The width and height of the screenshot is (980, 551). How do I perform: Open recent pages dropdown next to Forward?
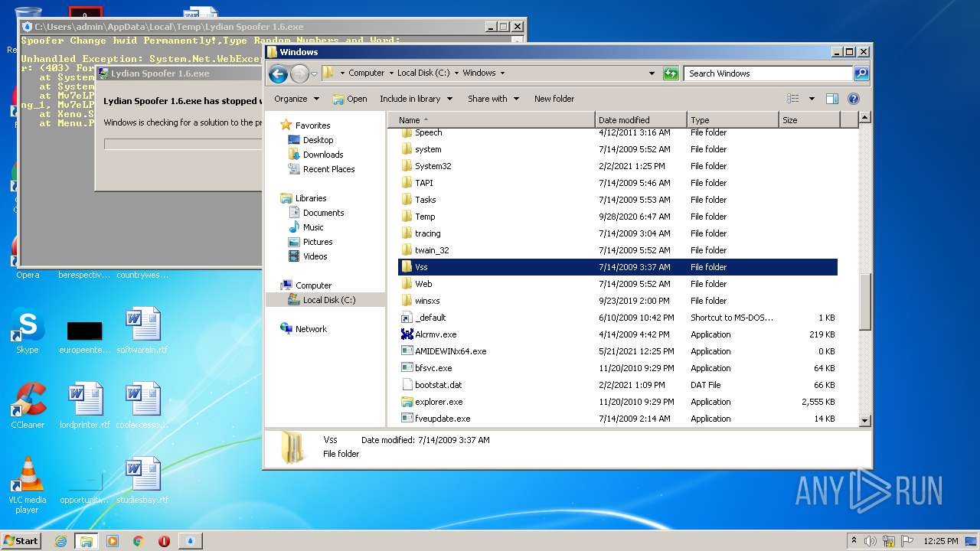click(x=314, y=74)
